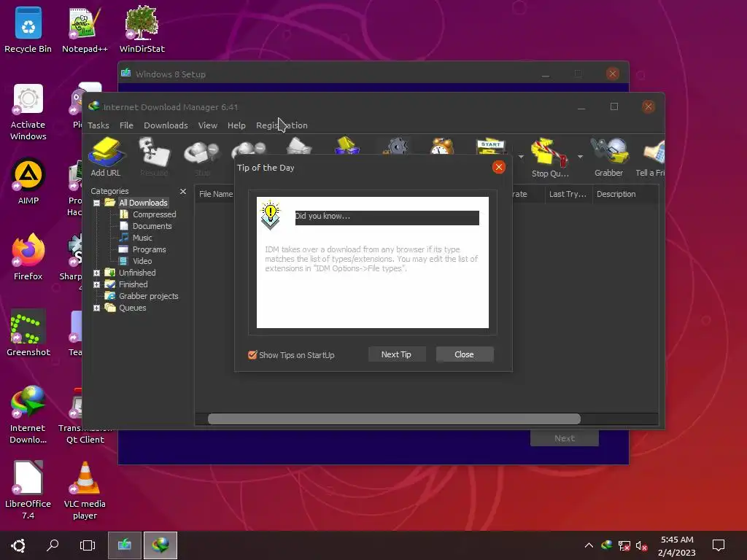
Task: Click the Close button in tip dialog
Action: pyautogui.click(x=464, y=354)
